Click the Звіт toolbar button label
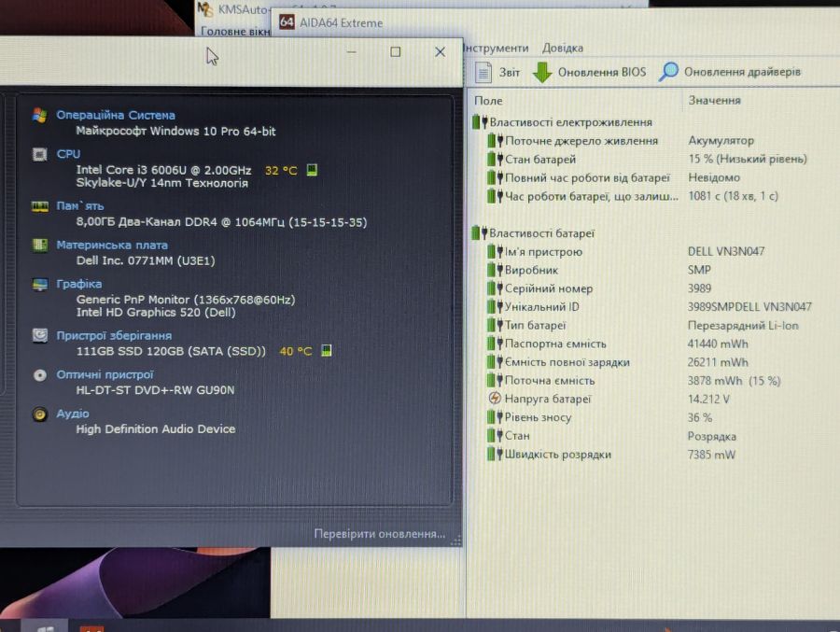The height and width of the screenshot is (632, 840). [x=510, y=72]
